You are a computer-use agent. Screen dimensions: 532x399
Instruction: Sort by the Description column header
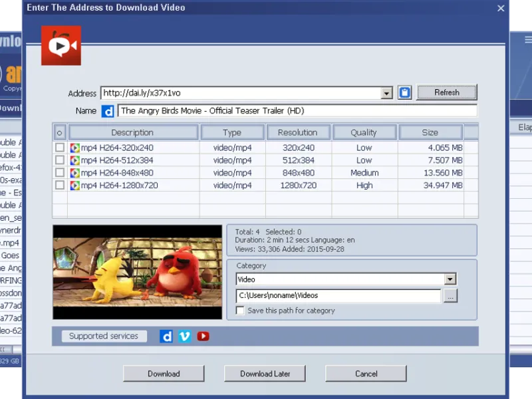point(133,132)
